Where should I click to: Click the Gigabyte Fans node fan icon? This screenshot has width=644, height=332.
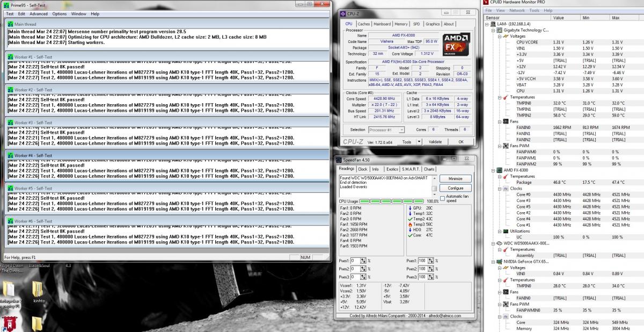click(x=506, y=121)
